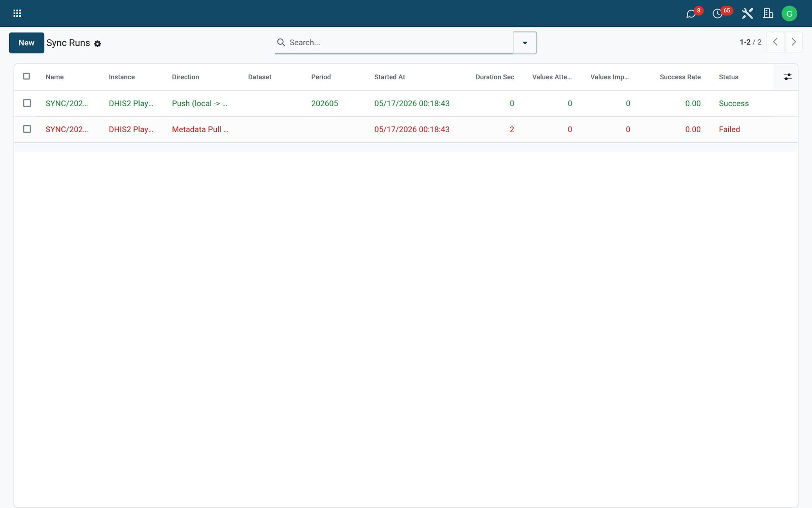Open the debug tools wrench icon
The image size is (812, 508).
pyautogui.click(x=747, y=14)
